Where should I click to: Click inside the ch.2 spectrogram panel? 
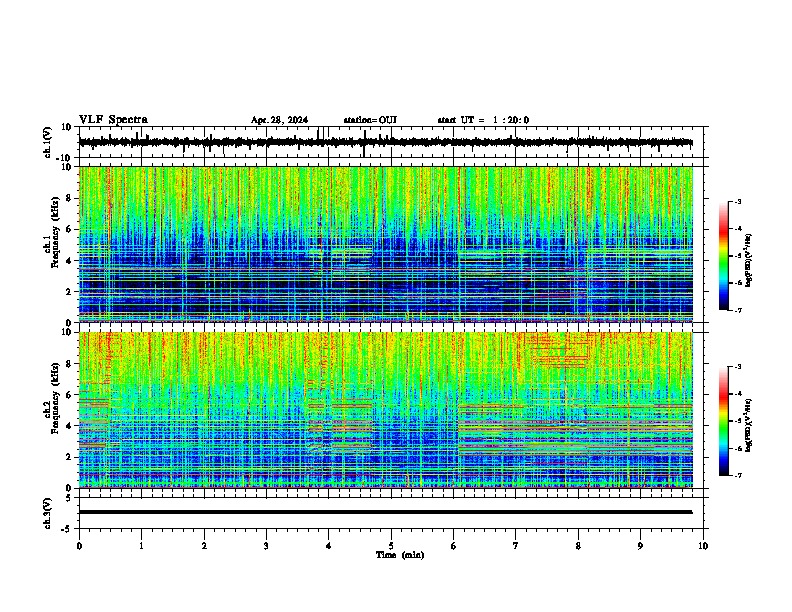tap(385, 410)
